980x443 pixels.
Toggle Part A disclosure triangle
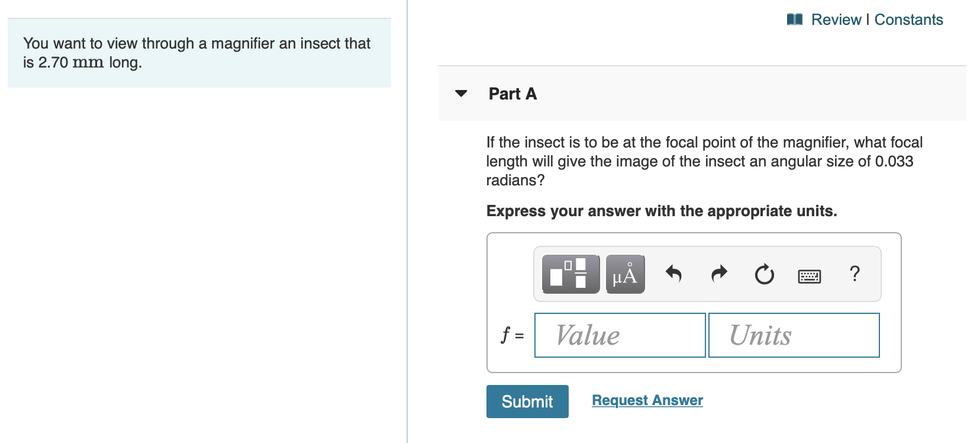tap(462, 94)
